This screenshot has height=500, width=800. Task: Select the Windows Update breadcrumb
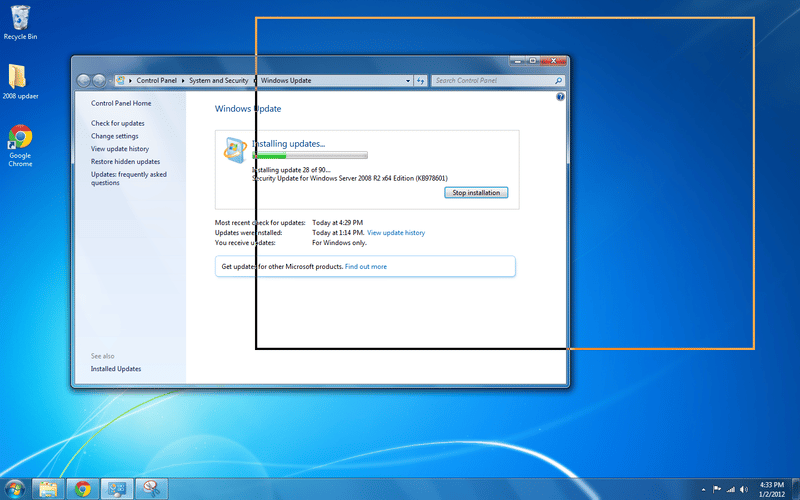(x=286, y=81)
